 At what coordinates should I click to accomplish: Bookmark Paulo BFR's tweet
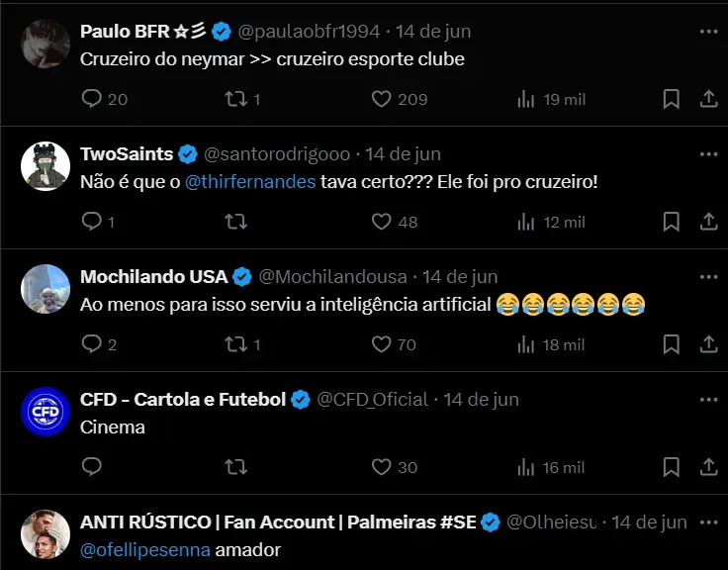tap(671, 99)
